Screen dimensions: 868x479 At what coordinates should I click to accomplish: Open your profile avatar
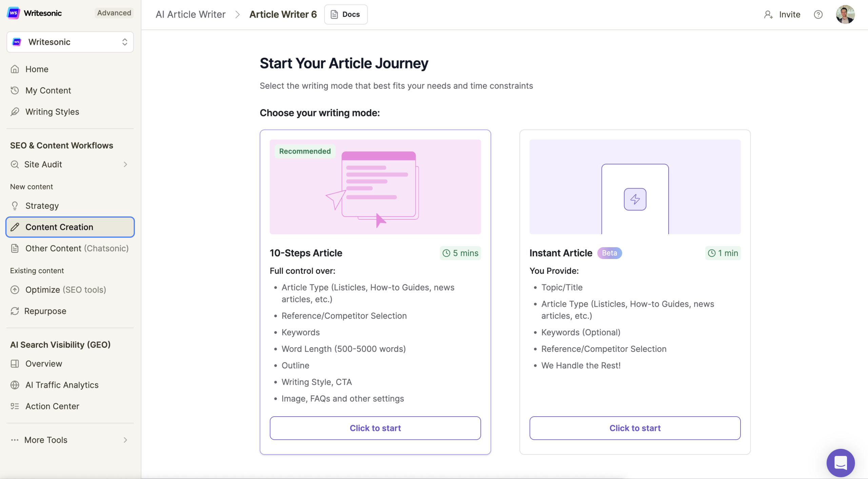click(845, 14)
